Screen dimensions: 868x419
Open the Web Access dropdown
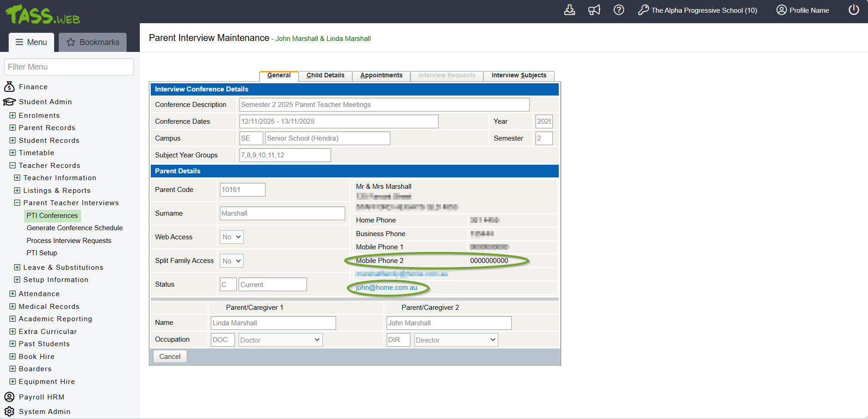pos(232,237)
